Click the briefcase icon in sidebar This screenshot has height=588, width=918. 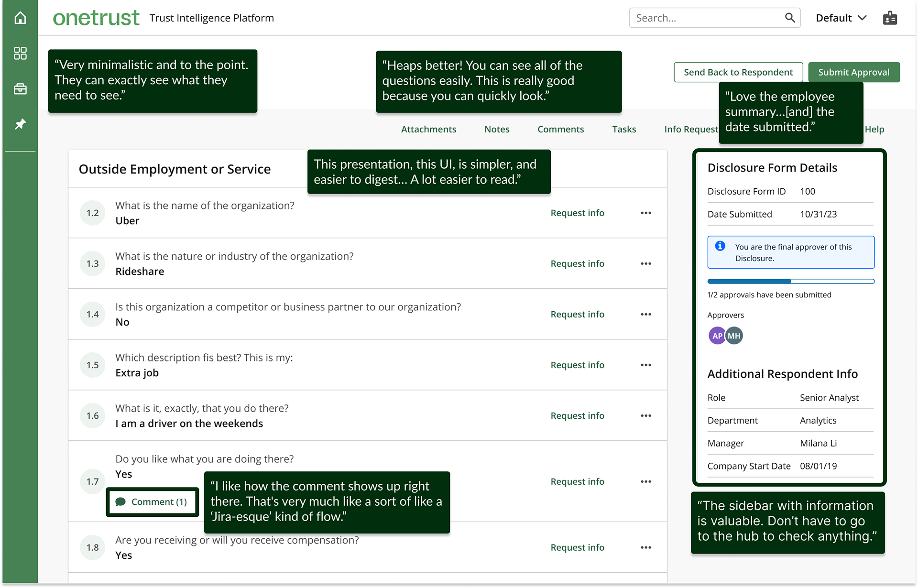click(20, 89)
